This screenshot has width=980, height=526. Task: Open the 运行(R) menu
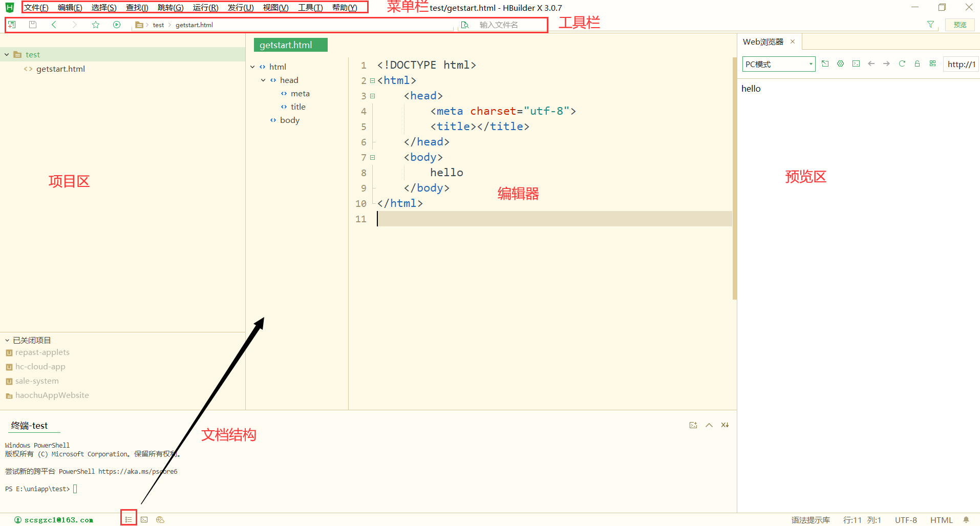pos(205,8)
